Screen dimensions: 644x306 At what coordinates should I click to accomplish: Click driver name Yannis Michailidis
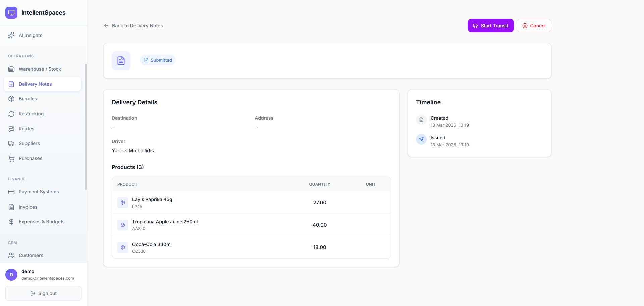(x=133, y=151)
